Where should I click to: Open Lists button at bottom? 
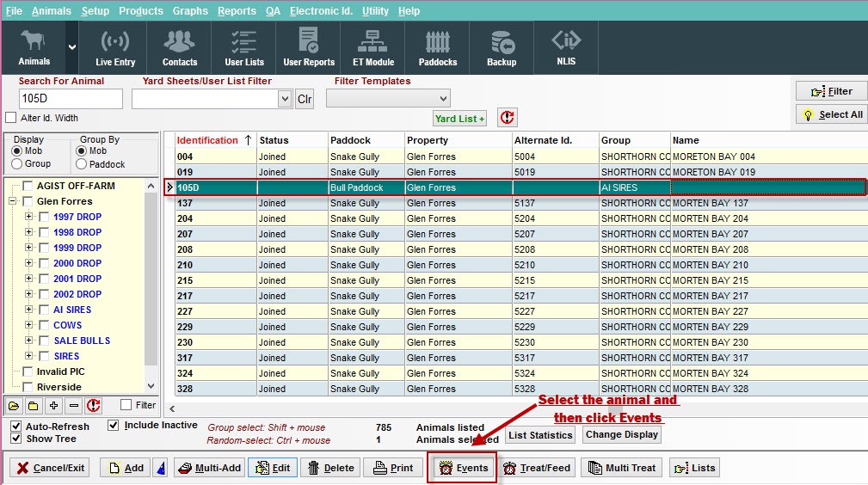(695, 468)
